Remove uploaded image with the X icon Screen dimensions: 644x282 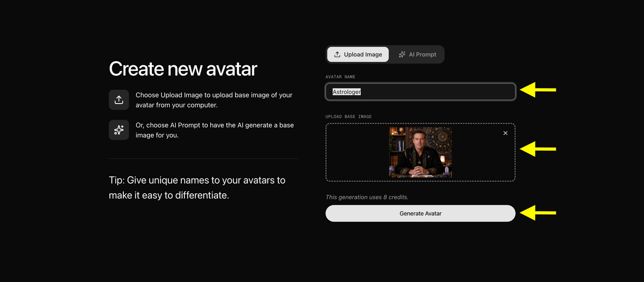click(506, 133)
